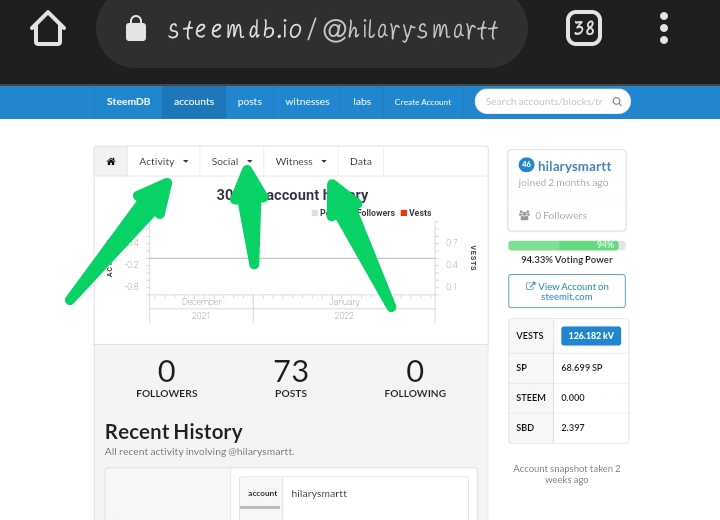This screenshot has height=520, width=720.
Task: Click the hilarysmartt username link
Action: point(574,166)
